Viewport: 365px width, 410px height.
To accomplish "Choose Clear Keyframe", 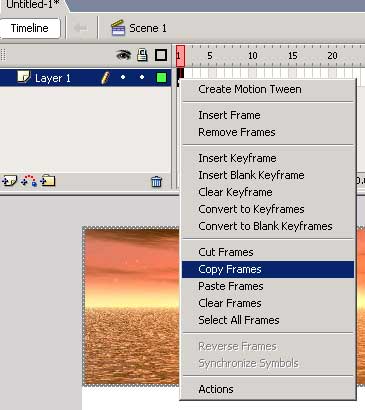I will pyautogui.click(x=268, y=192).
